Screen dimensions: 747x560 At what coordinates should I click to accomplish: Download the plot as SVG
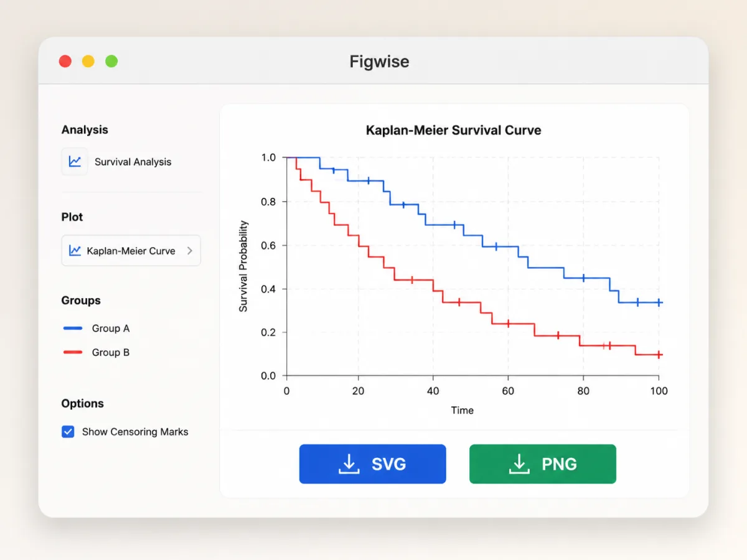point(373,464)
